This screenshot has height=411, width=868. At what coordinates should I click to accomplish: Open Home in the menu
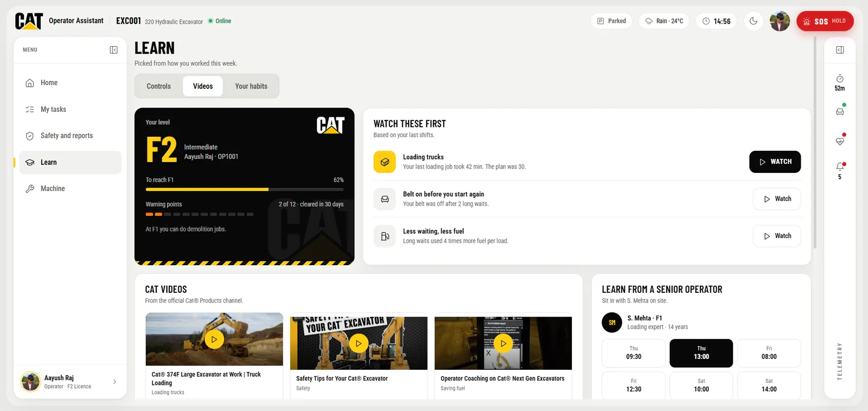point(71,83)
